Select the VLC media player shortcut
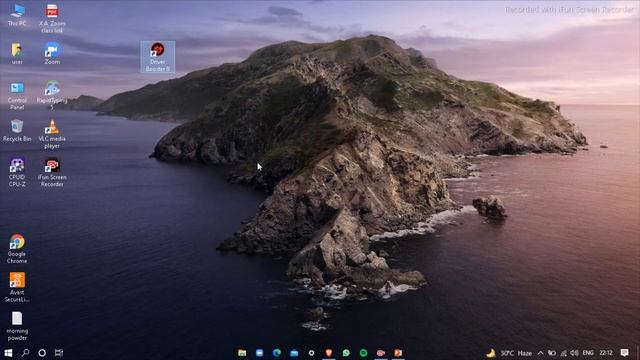The height and width of the screenshot is (360, 640). pyautogui.click(x=52, y=134)
